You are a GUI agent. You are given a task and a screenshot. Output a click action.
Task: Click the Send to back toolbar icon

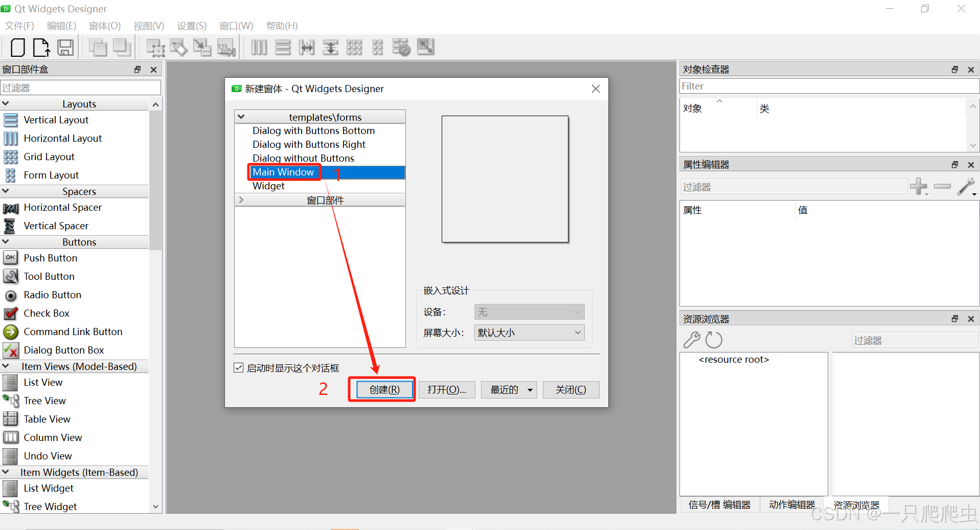coord(122,48)
